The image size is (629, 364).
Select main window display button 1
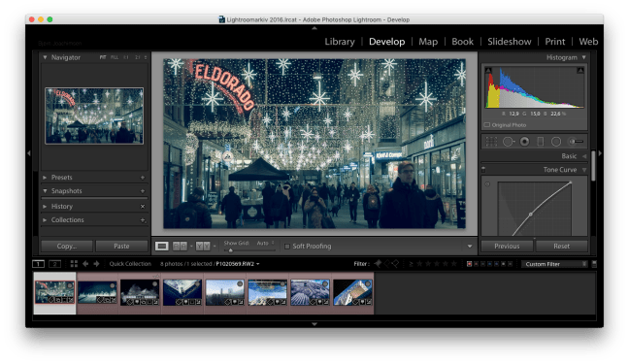point(38,264)
